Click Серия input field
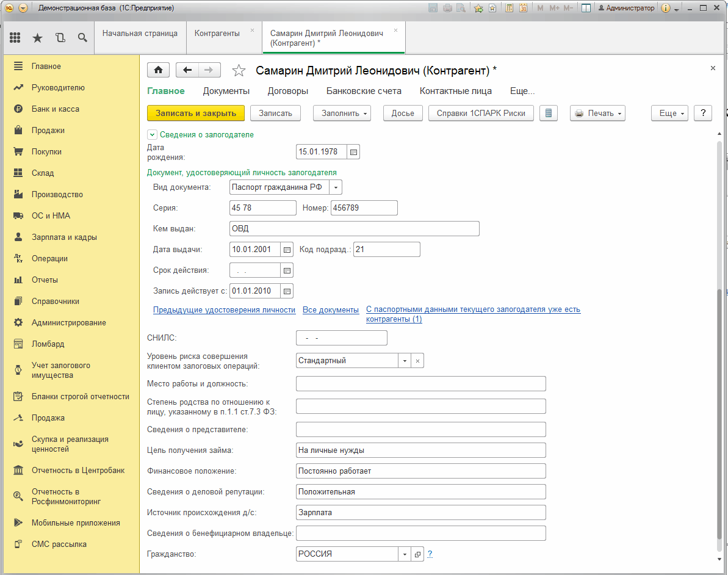This screenshot has height=575, width=728. click(x=263, y=208)
